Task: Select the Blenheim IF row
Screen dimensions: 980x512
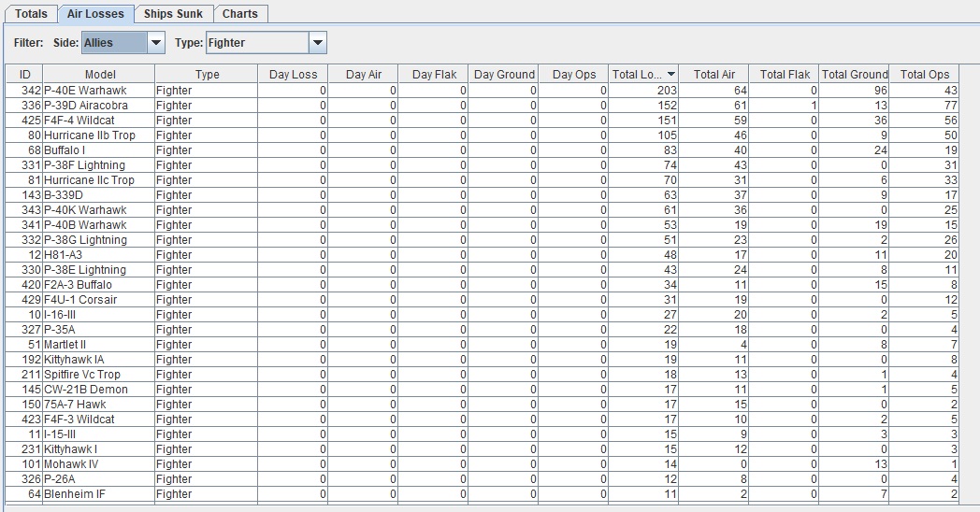Action: click(482, 494)
